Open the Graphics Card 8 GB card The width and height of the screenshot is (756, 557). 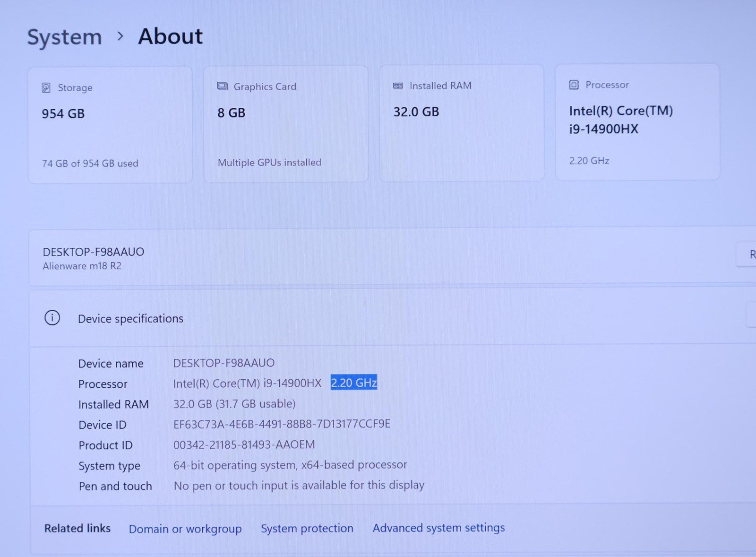point(286,124)
